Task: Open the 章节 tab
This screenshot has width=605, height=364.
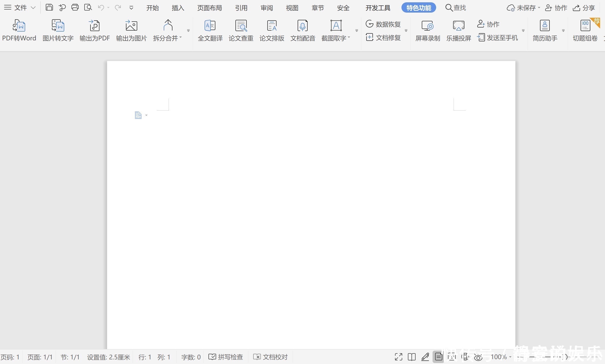Action: (x=318, y=8)
